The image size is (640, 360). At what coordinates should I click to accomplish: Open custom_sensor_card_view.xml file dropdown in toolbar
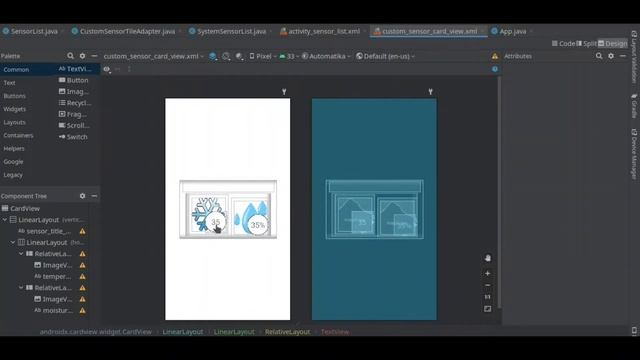click(x=153, y=56)
